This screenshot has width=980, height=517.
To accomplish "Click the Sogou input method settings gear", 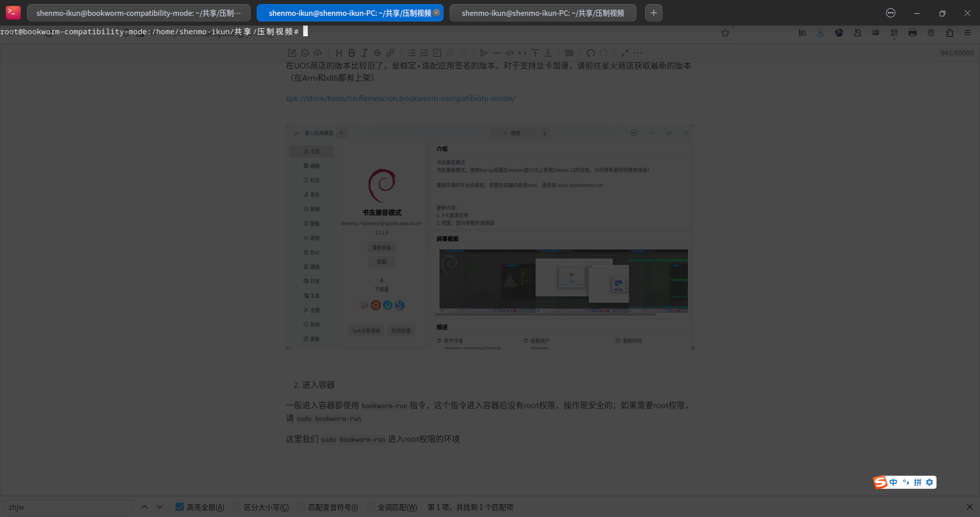I will point(929,482).
